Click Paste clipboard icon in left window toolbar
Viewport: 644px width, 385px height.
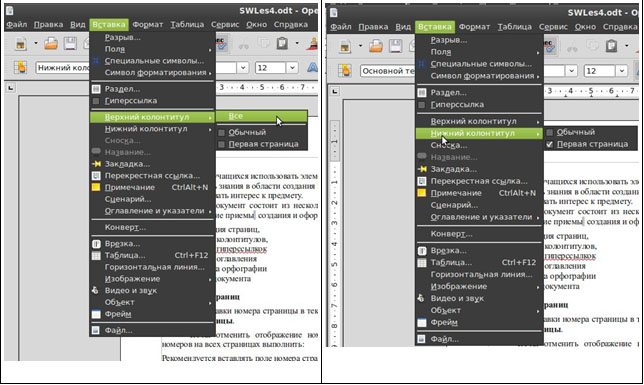point(282,43)
